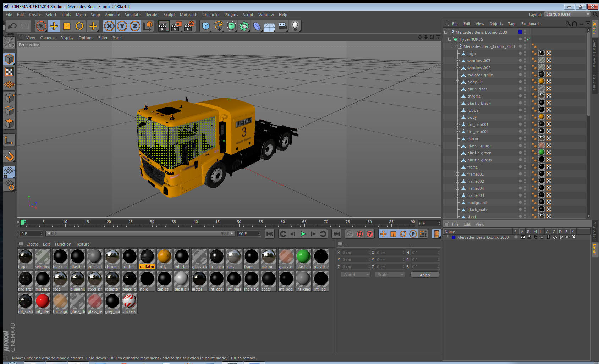Expand the body001 object
Viewport: 599px width, 364px height.
coord(458,82)
